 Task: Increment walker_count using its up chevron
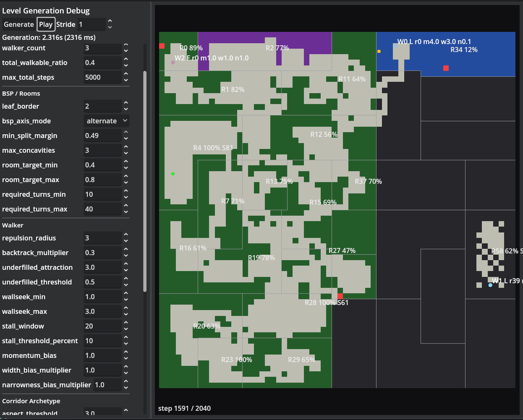coord(126,46)
